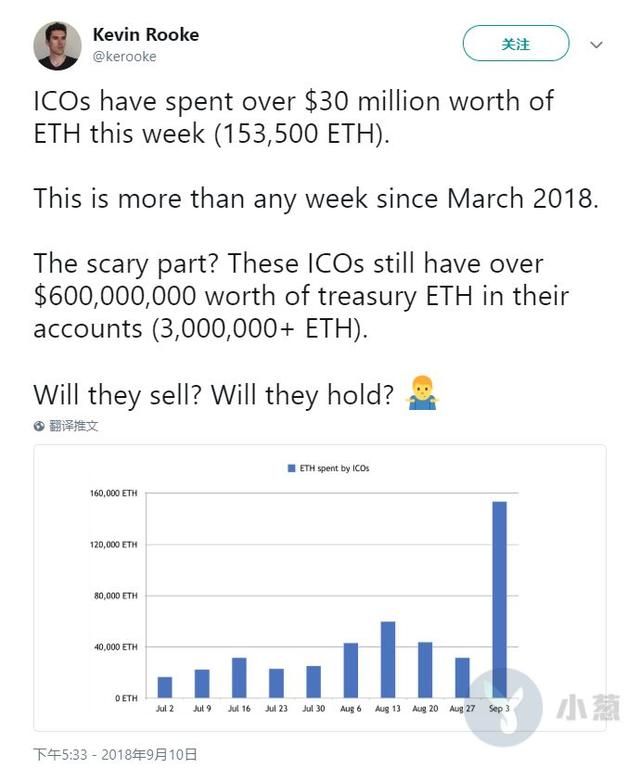Open Kevin Rooke's profile avatar

point(57,45)
